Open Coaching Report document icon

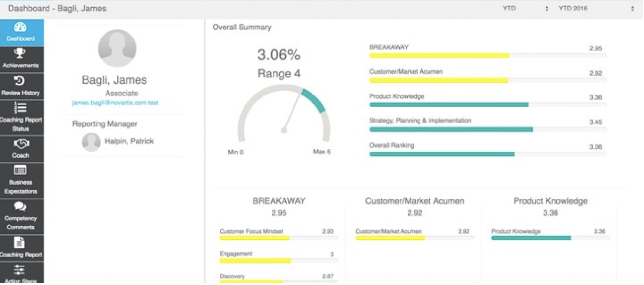click(x=20, y=243)
